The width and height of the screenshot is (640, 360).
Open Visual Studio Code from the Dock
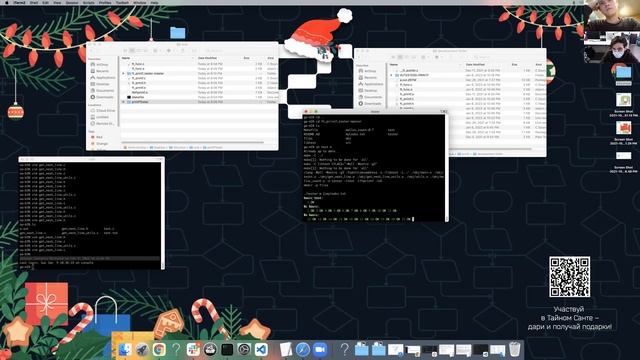pos(261,350)
